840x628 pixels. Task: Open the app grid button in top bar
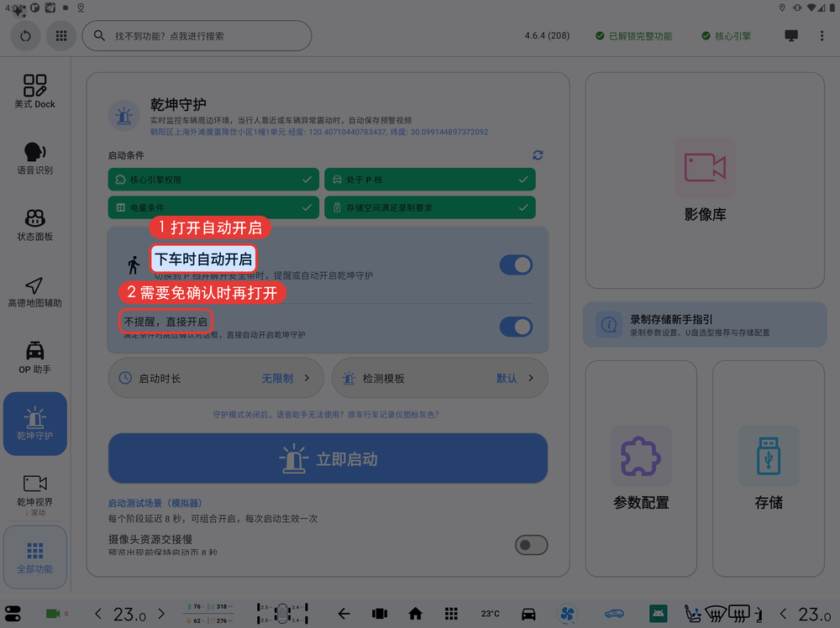point(61,36)
